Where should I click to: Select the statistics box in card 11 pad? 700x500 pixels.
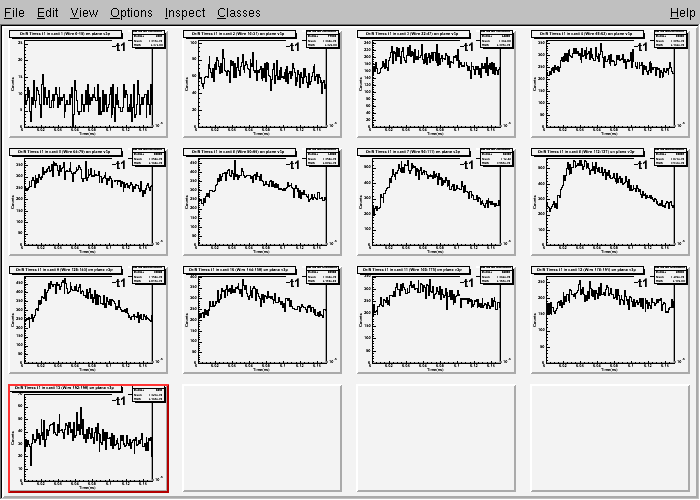coord(497,275)
